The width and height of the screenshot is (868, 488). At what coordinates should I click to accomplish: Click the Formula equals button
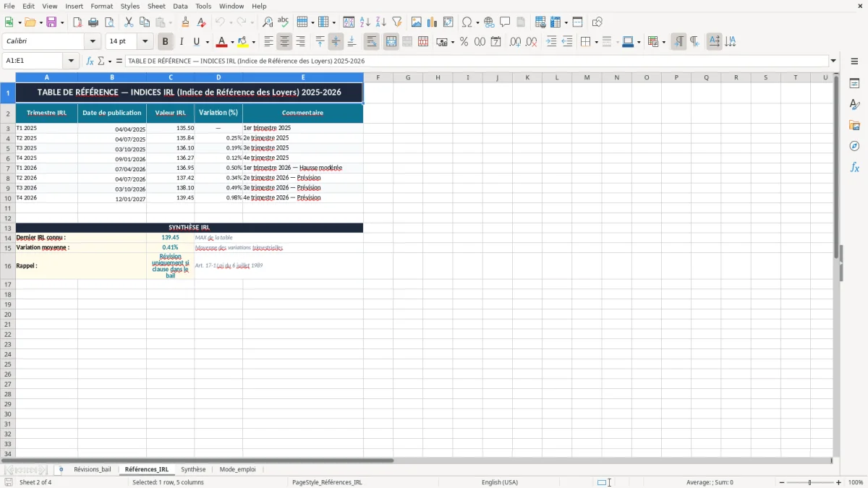pyautogui.click(x=119, y=61)
